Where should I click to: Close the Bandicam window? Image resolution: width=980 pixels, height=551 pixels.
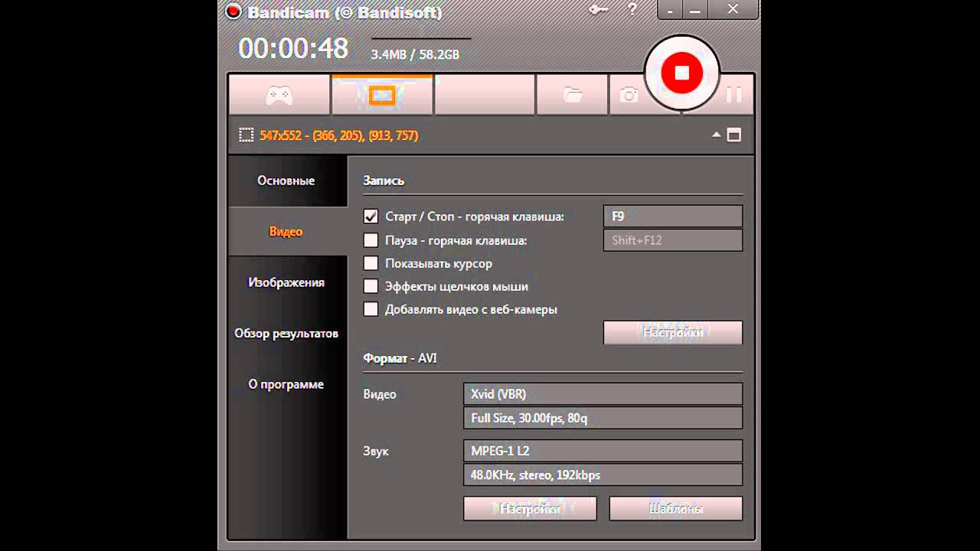[733, 9]
